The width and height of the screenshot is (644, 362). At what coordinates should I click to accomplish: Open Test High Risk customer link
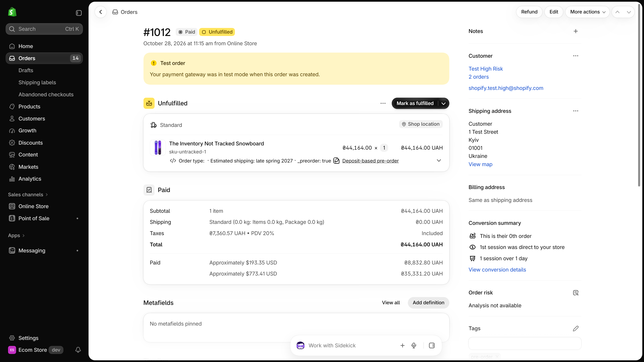point(485,69)
